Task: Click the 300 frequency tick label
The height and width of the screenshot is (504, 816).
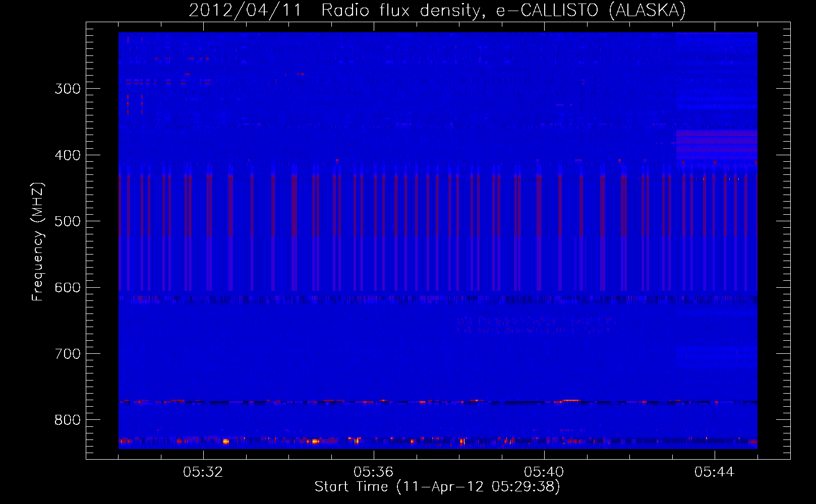Action: tap(68, 89)
